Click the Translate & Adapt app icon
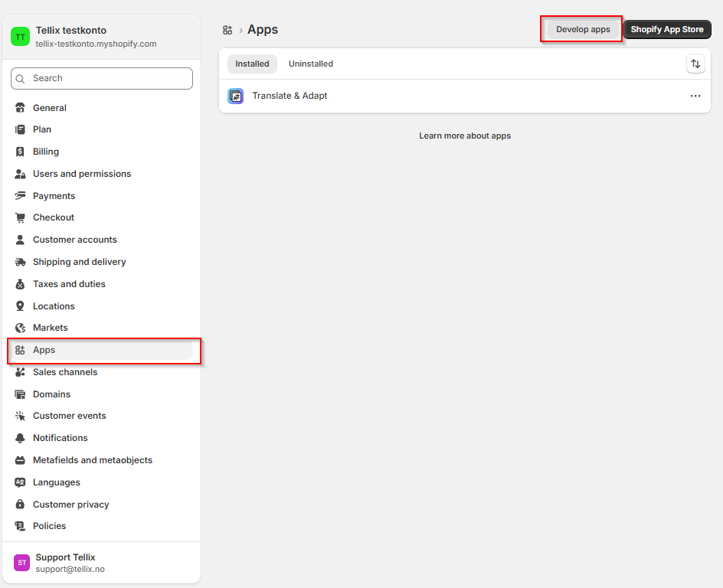The width and height of the screenshot is (723, 588). [236, 96]
